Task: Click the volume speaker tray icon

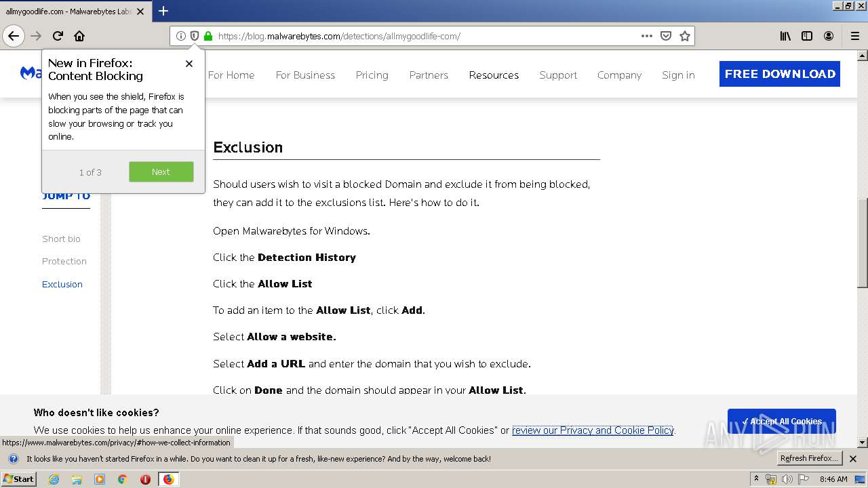Action: click(787, 479)
